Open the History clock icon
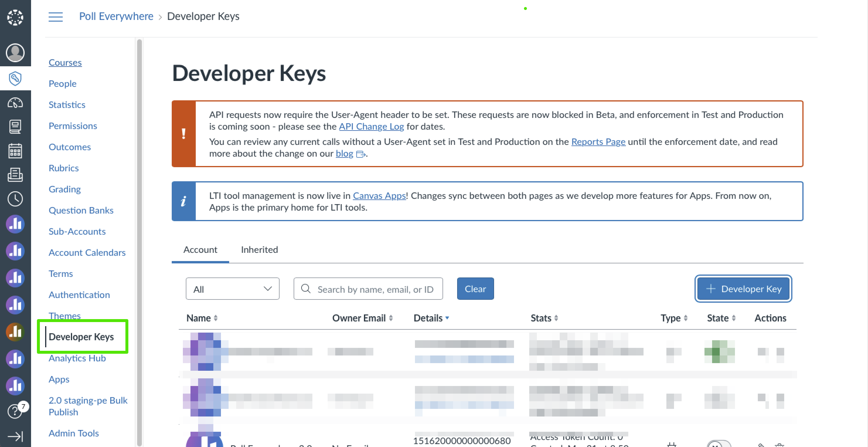This screenshot has width=868, height=447. point(15,199)
